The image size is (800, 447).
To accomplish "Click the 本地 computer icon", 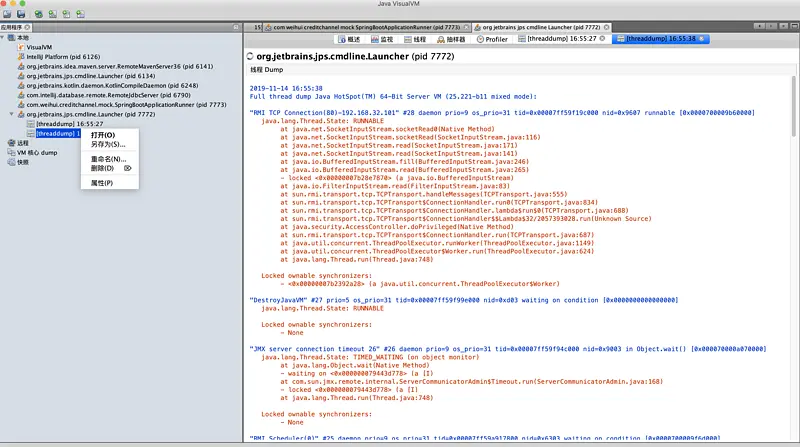I will [x=11, y=38].
